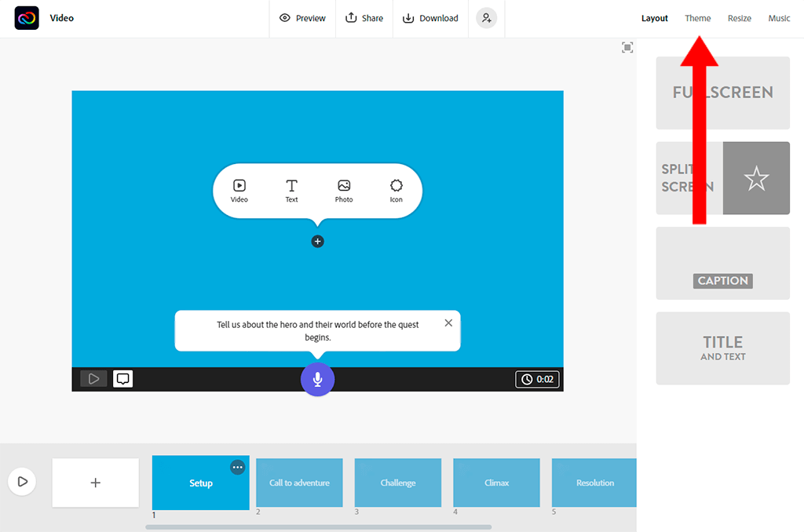Open the Preview eye button
804x532 pixels.
(x=302, y=19)
